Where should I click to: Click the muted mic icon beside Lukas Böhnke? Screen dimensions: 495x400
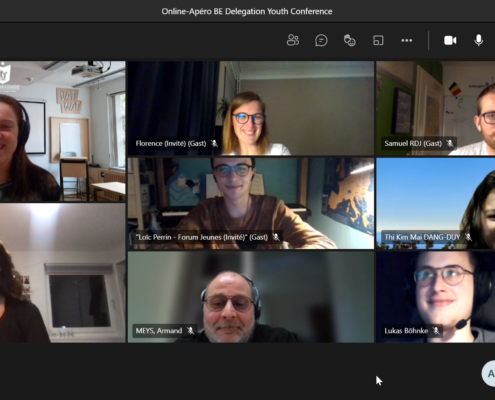click(x=436, y=331)
